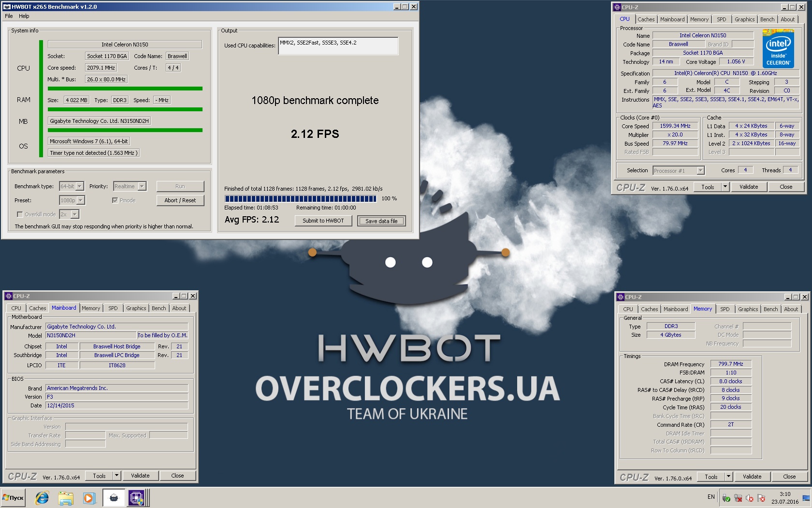The width and height of the screenshot is (812, 508).
Task: Click the Braswell Host Bridge chipset field
Action: pos(117,346)
